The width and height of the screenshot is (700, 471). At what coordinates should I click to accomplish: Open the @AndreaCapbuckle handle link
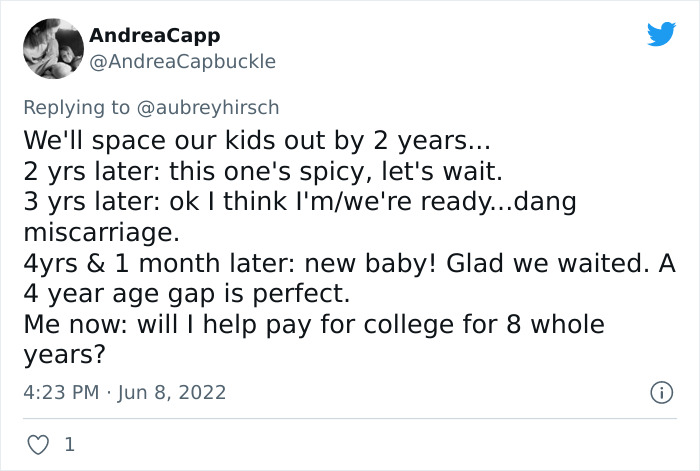pyautogui.click(x=182, y=61)
